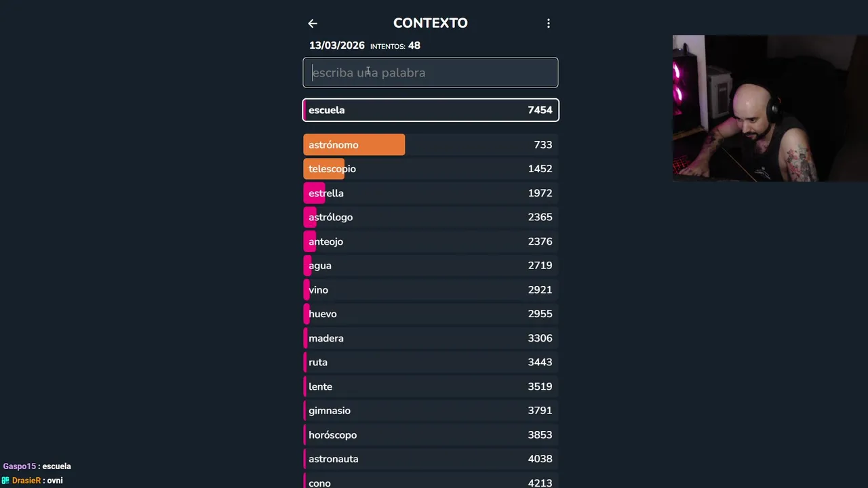Click the agua guess row
868x488 pixels.
coord(431,266)
